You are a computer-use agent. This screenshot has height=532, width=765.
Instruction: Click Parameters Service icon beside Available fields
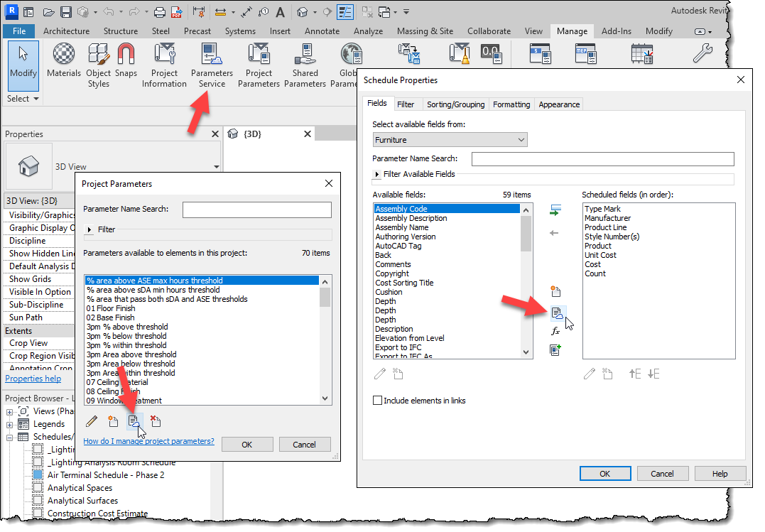(x=557, y=313)
